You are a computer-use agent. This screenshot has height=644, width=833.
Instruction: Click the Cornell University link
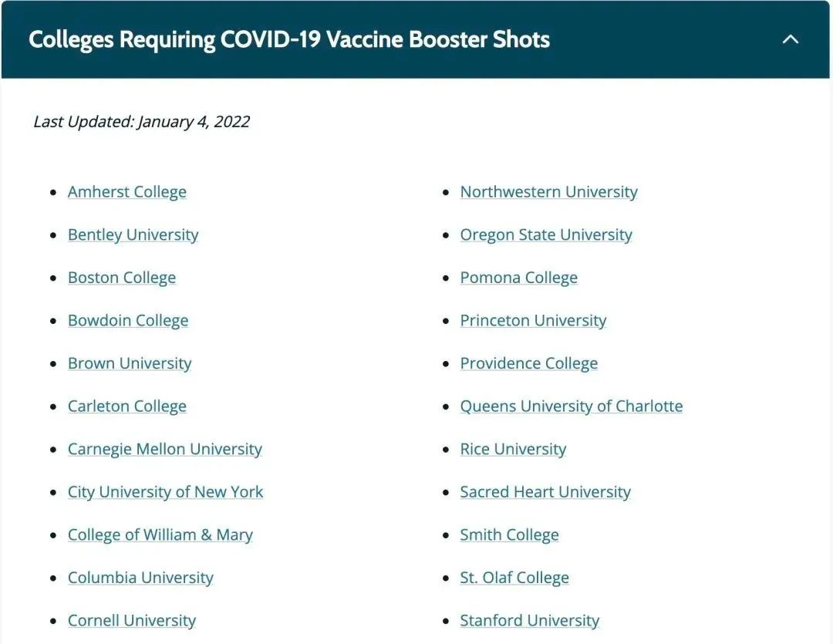132,620
